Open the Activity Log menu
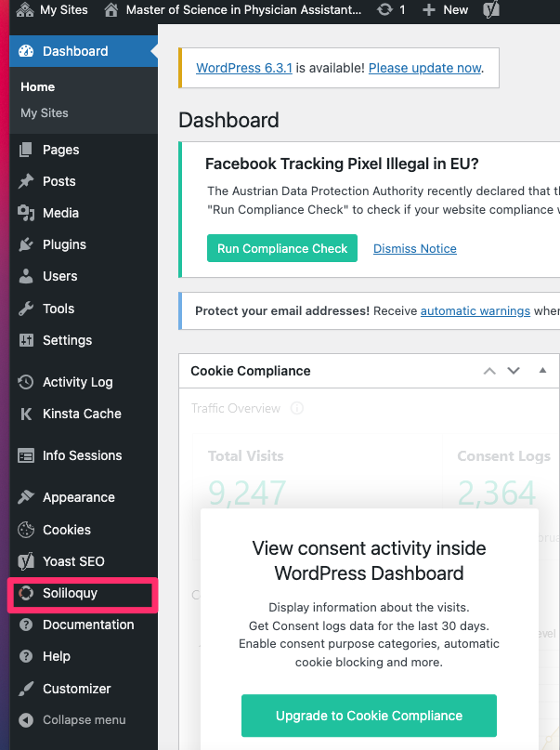 tap(77, 382)
